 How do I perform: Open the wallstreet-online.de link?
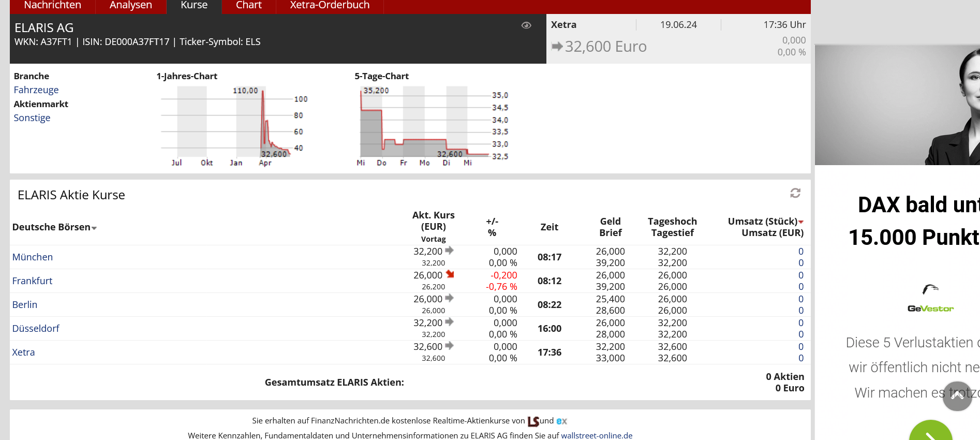point(597,435)
